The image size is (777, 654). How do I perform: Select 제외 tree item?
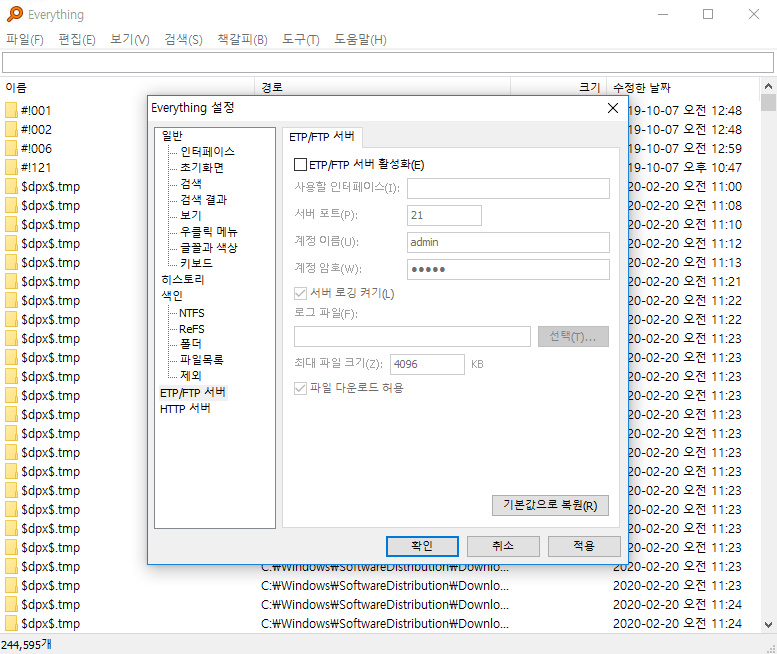coord(191,376)
